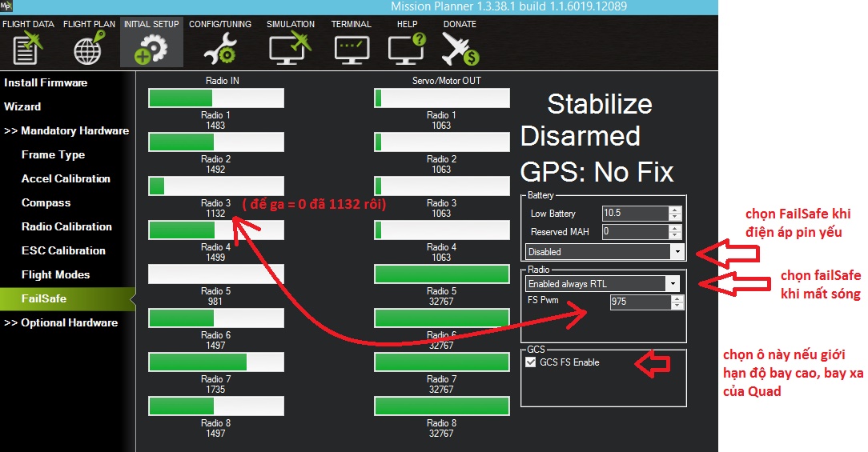This screenshot has width=868, height=452.
Task: Open Accel Calibration page
Action: point(66,178)
